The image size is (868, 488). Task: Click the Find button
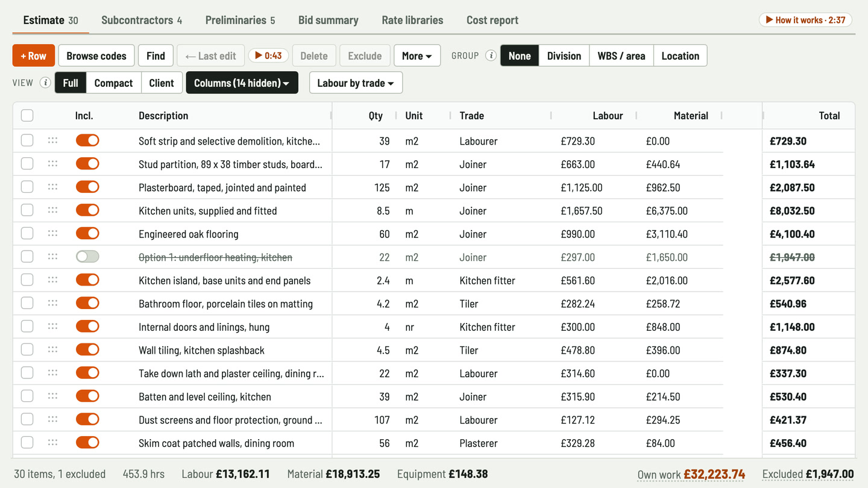[x=156, y=55]
